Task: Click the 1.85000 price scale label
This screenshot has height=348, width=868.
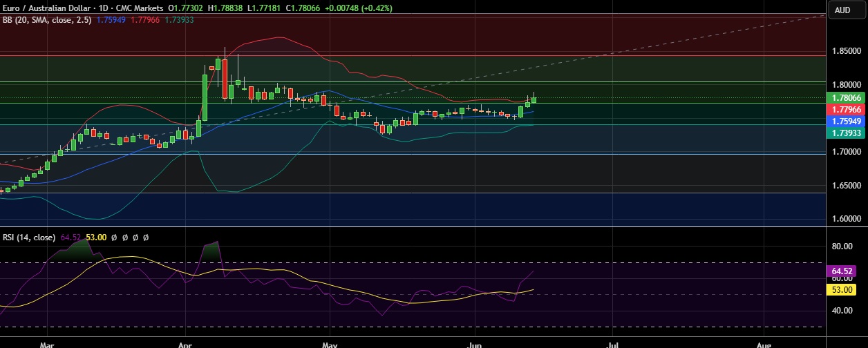Action: 847,51
